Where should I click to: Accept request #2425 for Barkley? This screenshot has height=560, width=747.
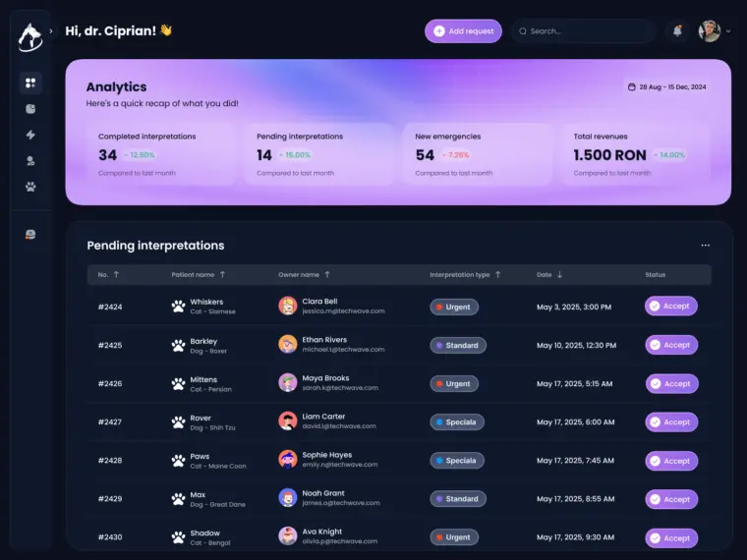[671, 345]
